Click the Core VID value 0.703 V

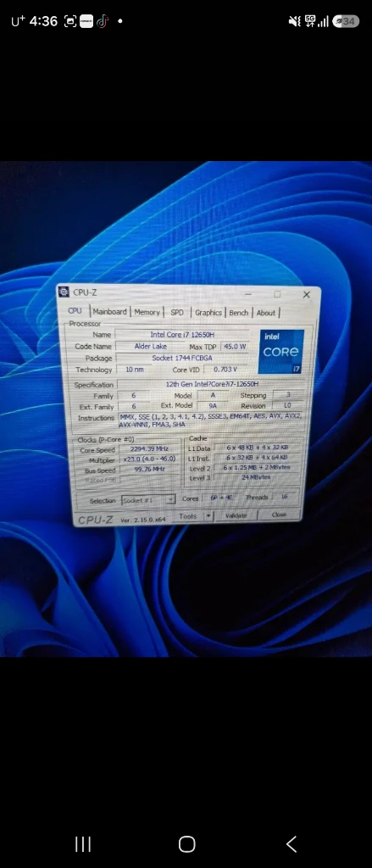coord(226,370)
